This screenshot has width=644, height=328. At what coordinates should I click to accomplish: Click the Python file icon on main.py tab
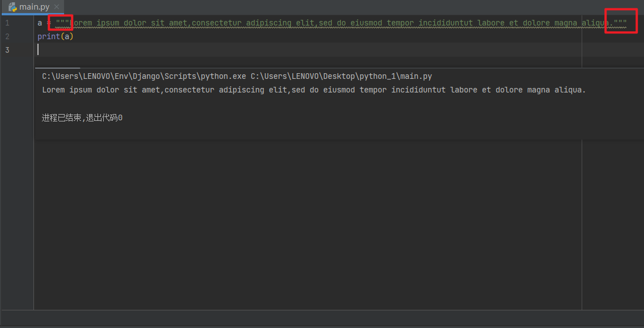click(x=12, y=7)
